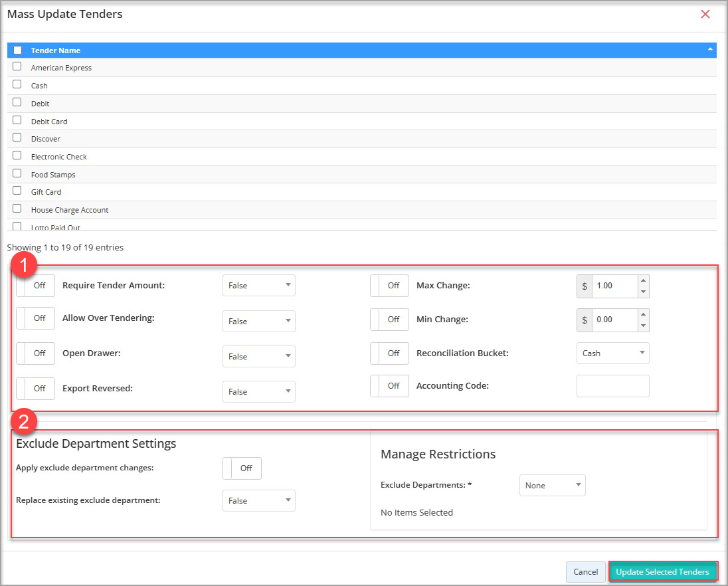Click the House Charge Account name
Viewport: 728px width, 586px height.
pos(70,210)
